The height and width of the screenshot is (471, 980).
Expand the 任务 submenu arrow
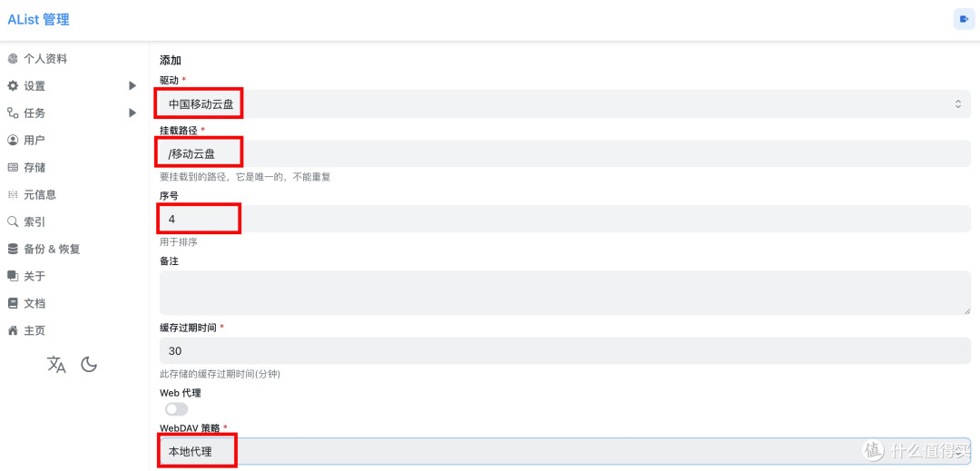[132, 113]
